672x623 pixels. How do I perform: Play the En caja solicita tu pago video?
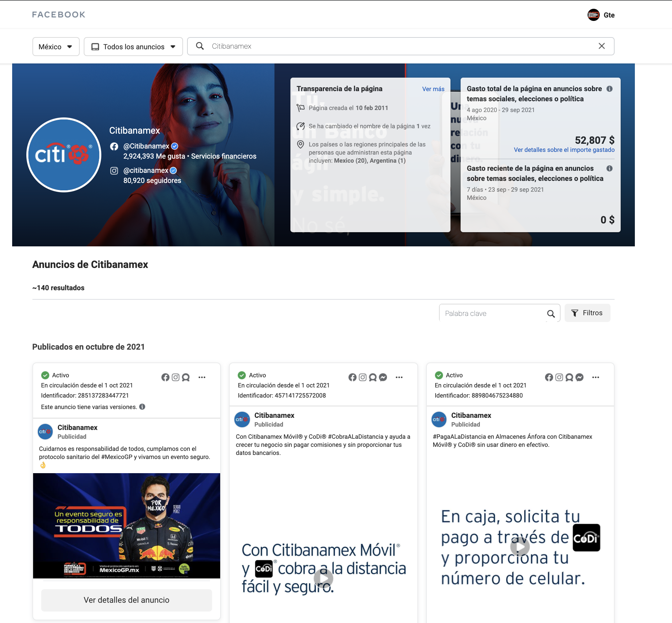click(x=520, y=547)
